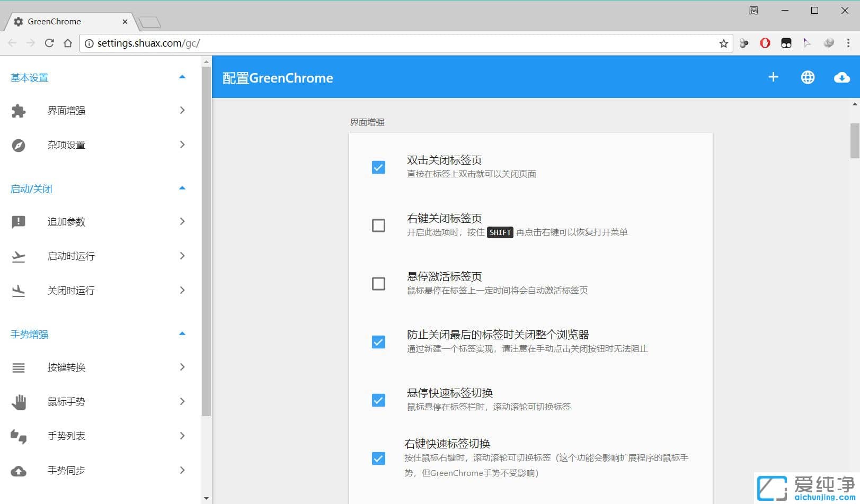Bookmark this page with the star icon
Viewport: 860px width, 504px height.
(x=723, y=43)
